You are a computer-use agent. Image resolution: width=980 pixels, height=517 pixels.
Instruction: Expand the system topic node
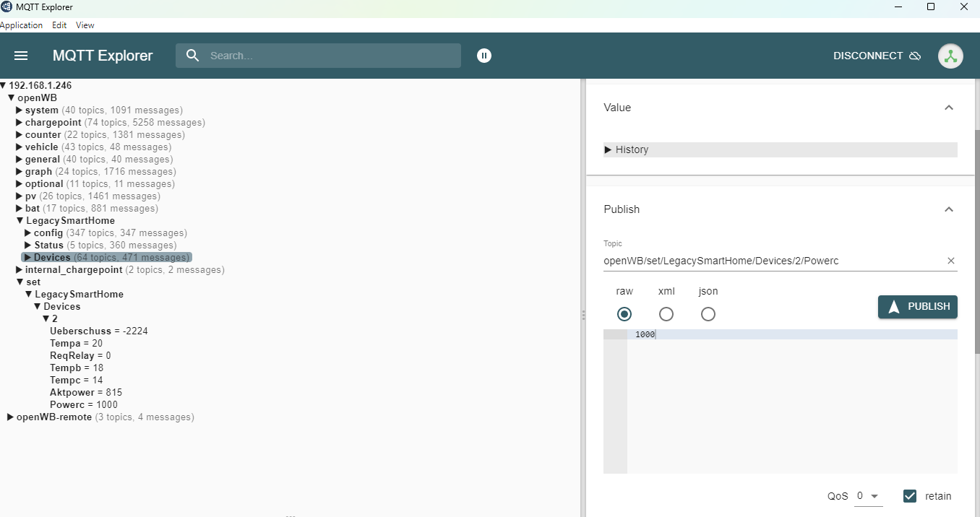[x=20, y=110]
